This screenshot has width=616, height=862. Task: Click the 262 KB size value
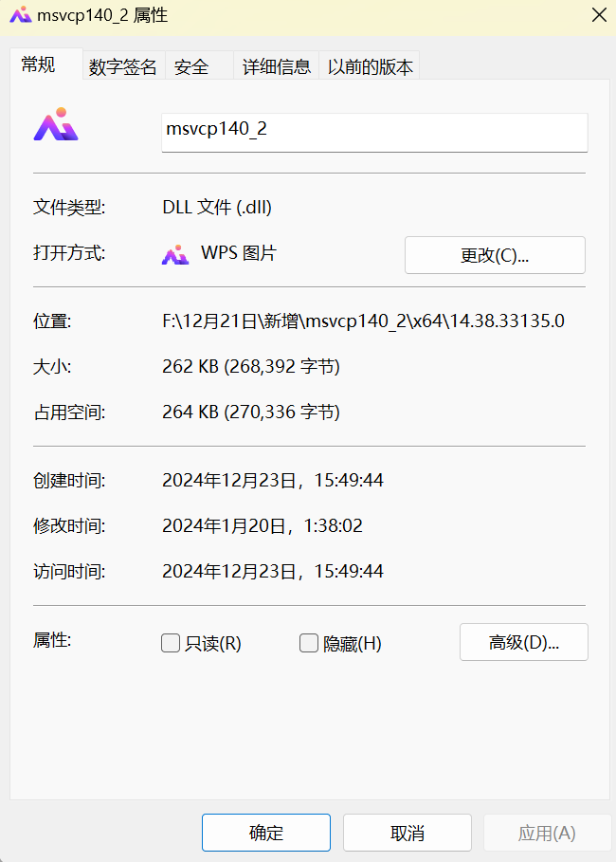click(x=251, y=366)
